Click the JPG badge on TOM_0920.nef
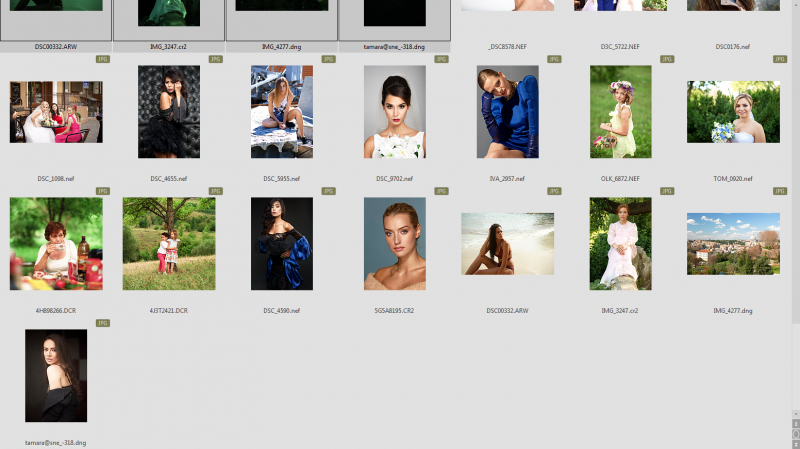 tap(780, 59)
